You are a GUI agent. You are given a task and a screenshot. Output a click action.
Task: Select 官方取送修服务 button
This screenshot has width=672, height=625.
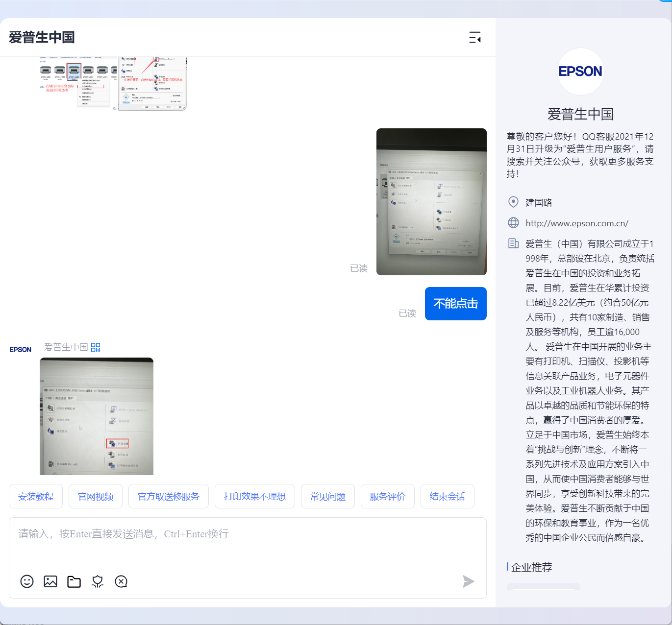[169, 496]
